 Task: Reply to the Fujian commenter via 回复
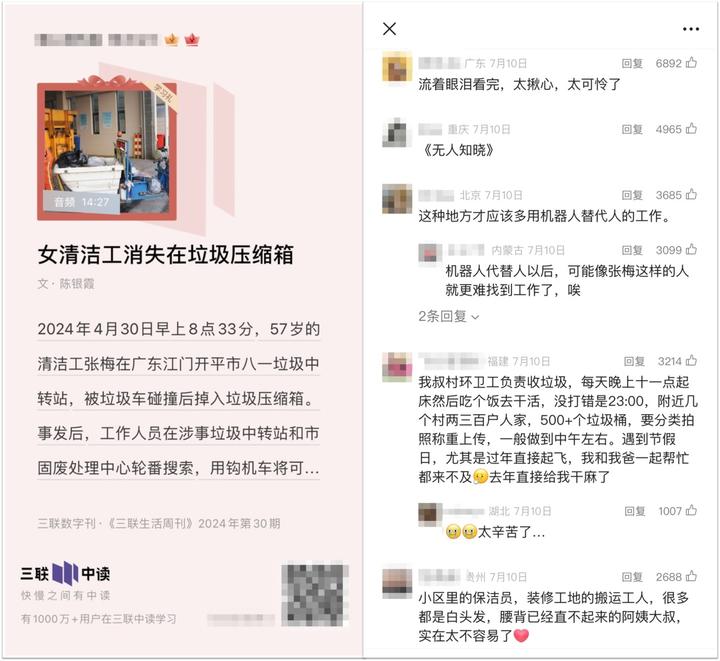point(634,361)
